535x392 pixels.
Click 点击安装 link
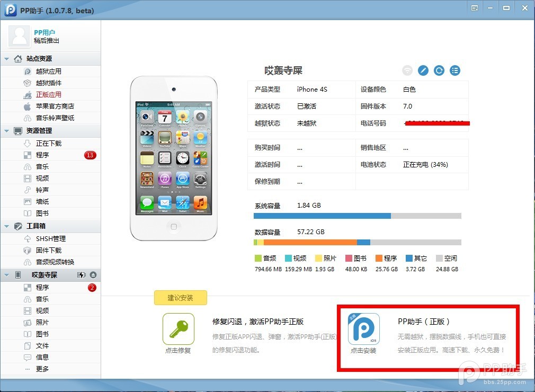click(363, 350)
